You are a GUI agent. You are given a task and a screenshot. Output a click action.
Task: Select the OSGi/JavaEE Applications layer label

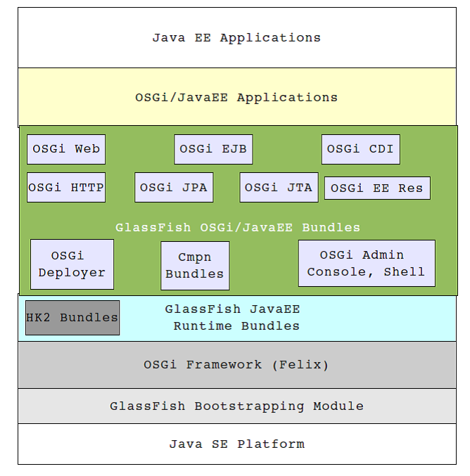click(x=236, y=98)
